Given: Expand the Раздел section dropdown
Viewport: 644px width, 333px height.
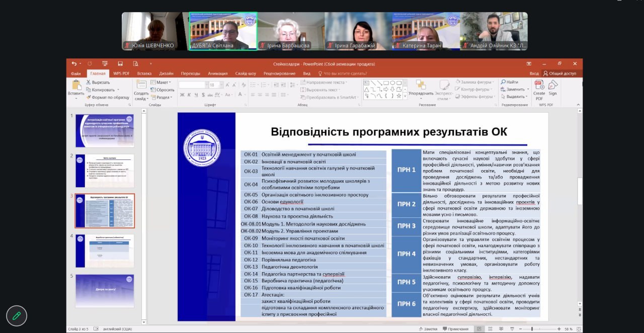Looking at the screenshot, I should pyautogui.click(x=163, y=97).
